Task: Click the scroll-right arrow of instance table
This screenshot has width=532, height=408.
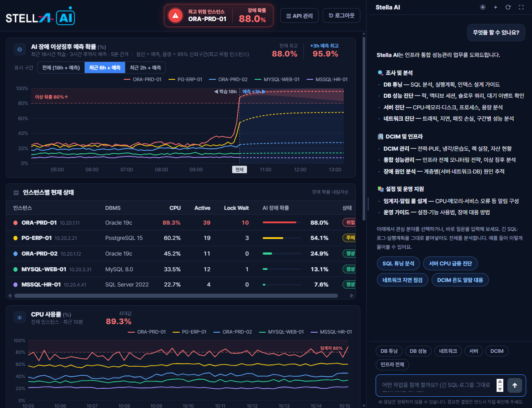Action: click(352, 295)
